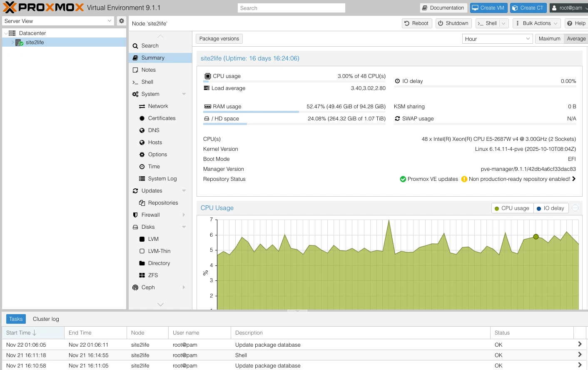Click the Package versions button
The image size is (588, 370).
tap(219, 39)
